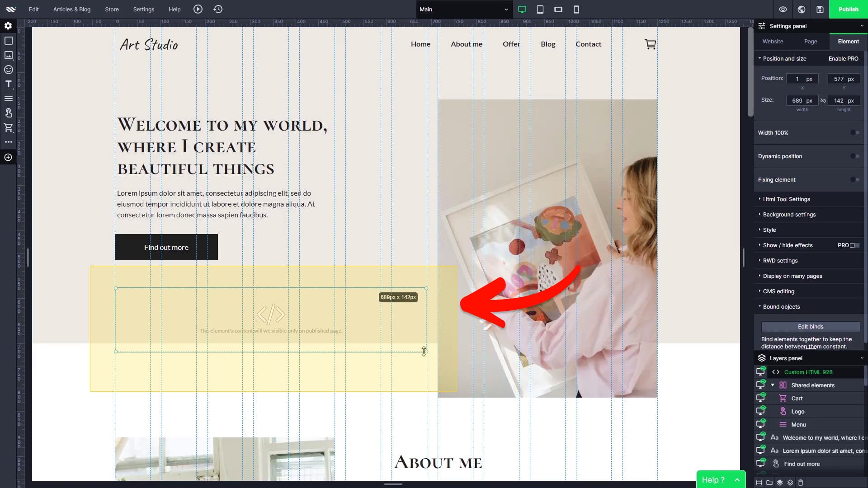Select the rectangle box element tool
The image size is (868, 488).
[8, 41]
